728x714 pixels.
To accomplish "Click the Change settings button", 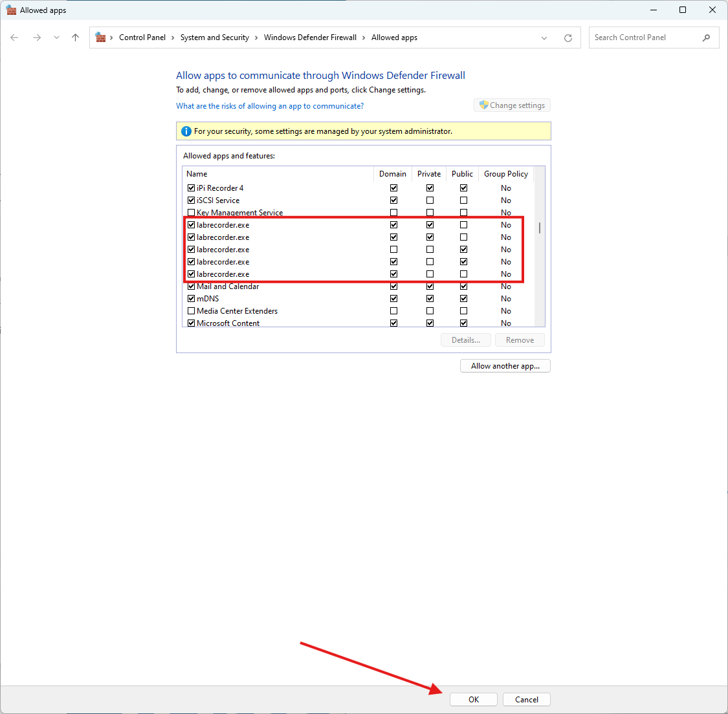I will click(512, 105).
